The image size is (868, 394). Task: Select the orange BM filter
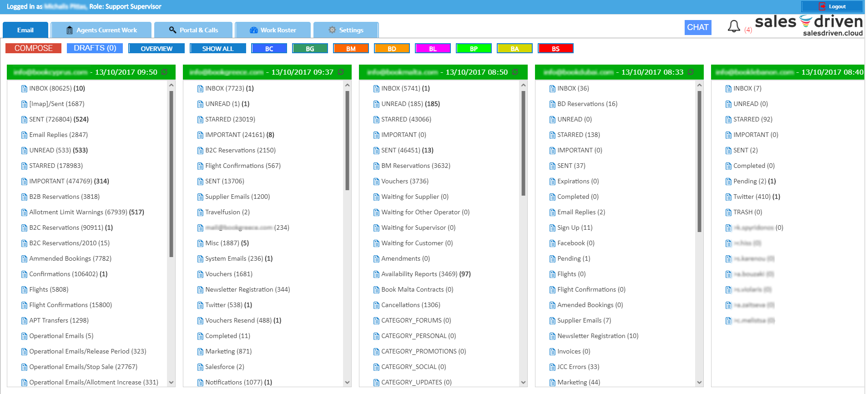pyautogui.click(x=351, y=48)
